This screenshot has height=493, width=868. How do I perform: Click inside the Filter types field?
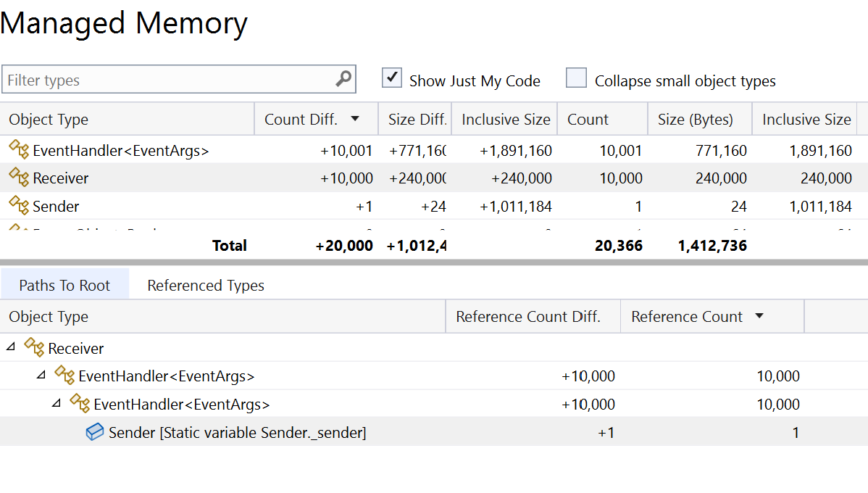(x=145, y=79)
